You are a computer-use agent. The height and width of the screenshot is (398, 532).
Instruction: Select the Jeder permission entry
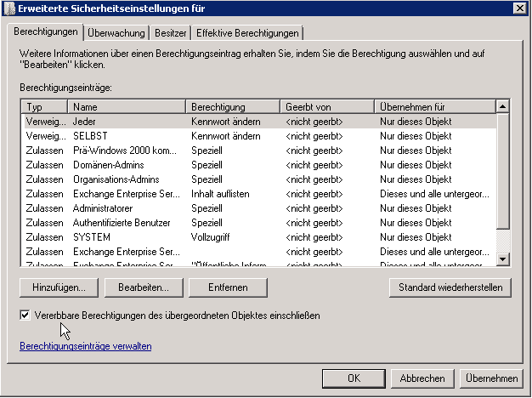258,122
